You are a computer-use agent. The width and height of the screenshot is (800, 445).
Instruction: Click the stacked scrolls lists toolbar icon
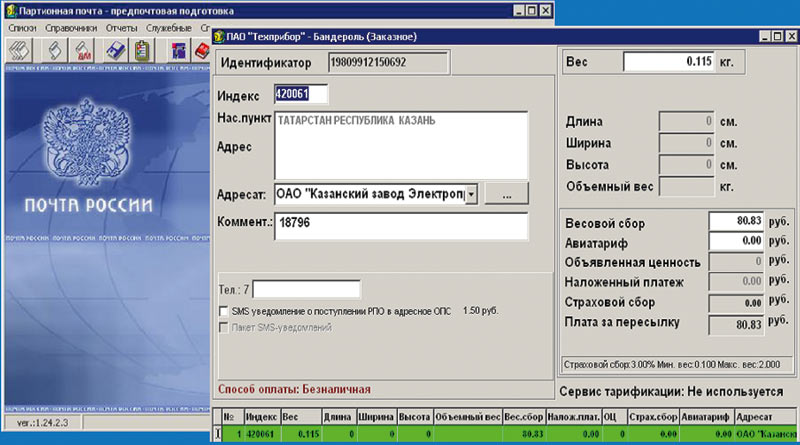pyautogui.click(x=19, y=51)
